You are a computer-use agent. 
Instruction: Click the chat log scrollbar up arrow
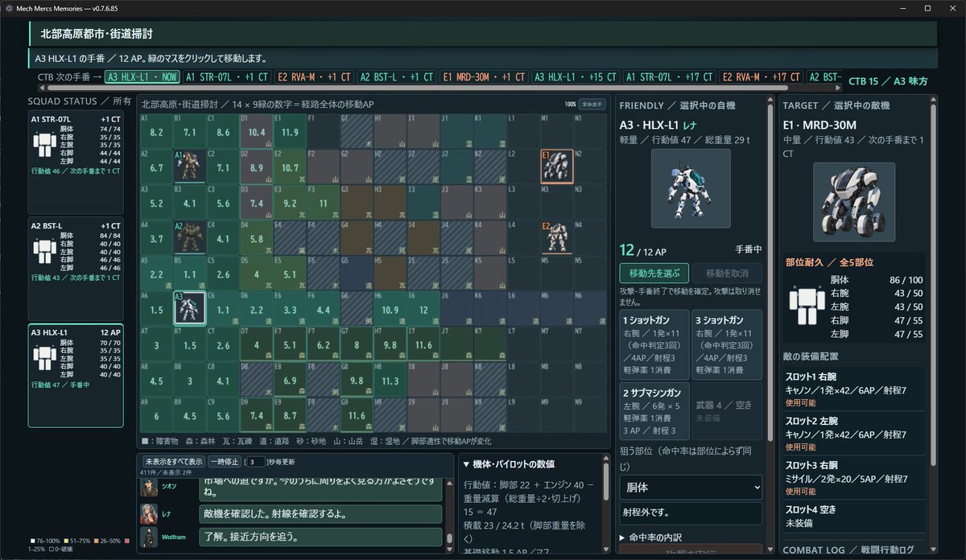click(450, 483)
